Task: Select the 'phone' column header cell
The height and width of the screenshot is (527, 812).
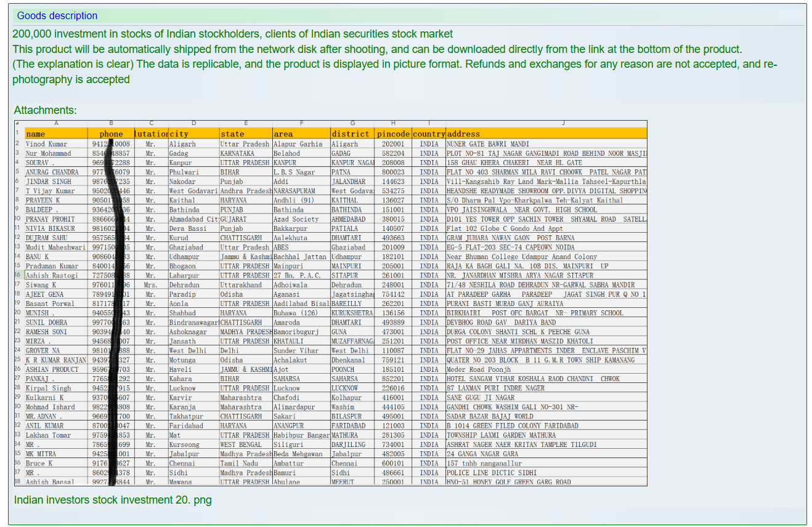Action: pyautogui.click(x=112, y=134)
